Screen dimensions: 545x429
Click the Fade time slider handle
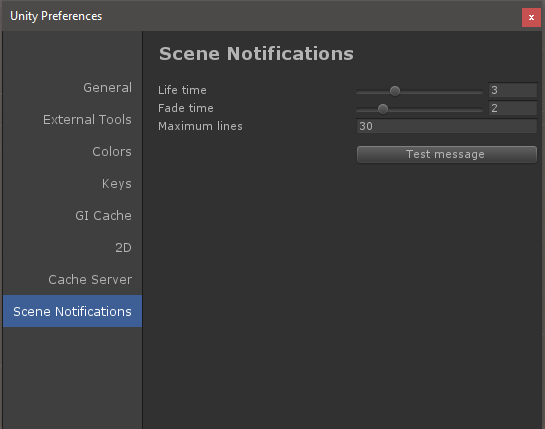click(383, 109)
